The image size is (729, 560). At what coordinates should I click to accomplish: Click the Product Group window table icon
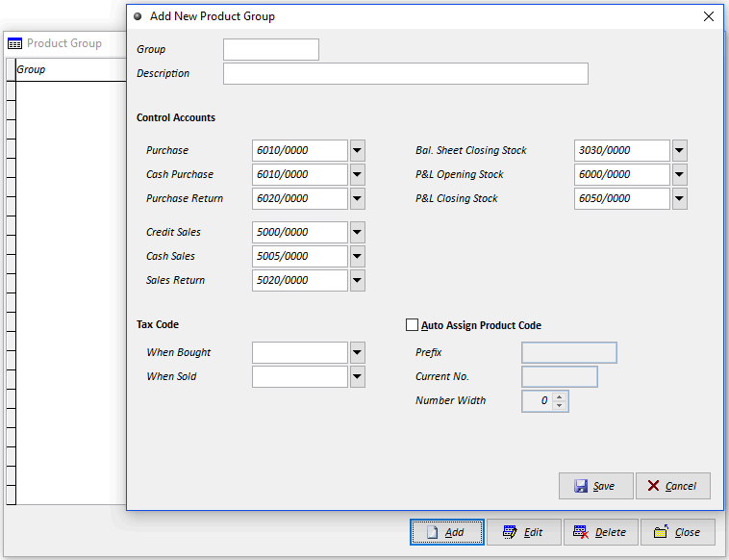14,43
